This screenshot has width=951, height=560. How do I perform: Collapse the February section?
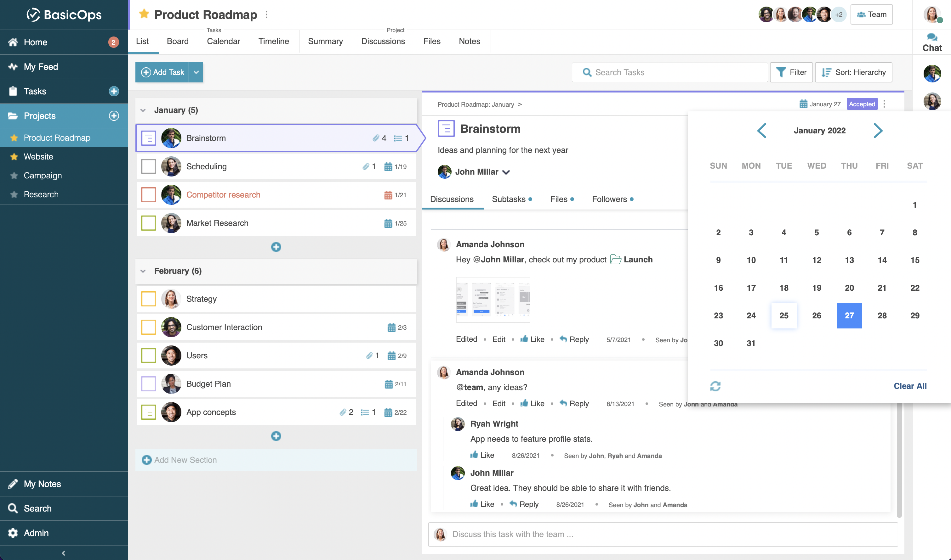(143, 271)
